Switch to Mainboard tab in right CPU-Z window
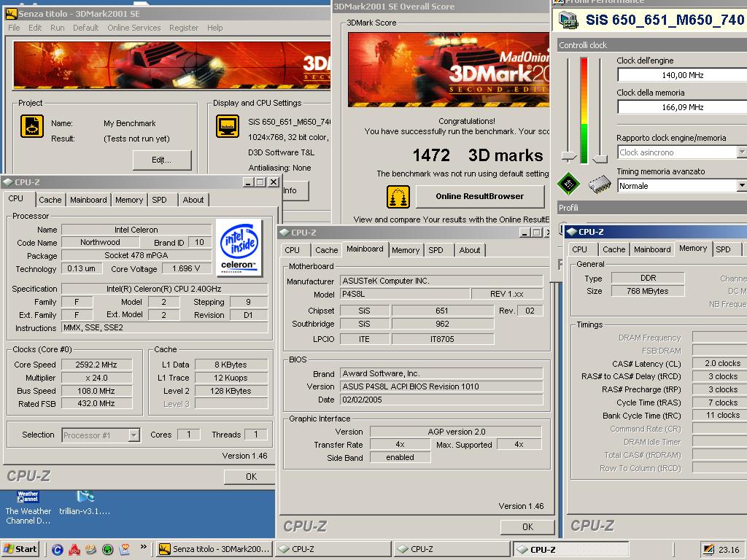747x560 pixels. (652, 249)
